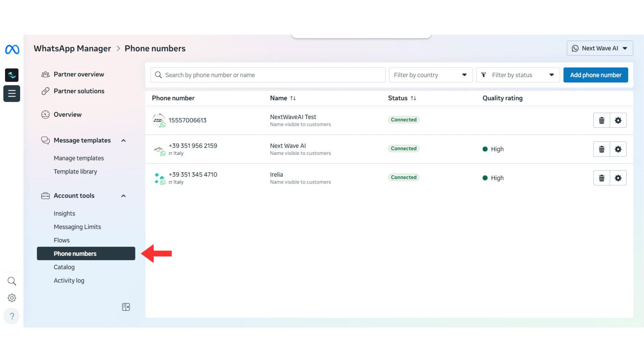
Task: Click the Add phone number button
Action: (x=595, y=75)
